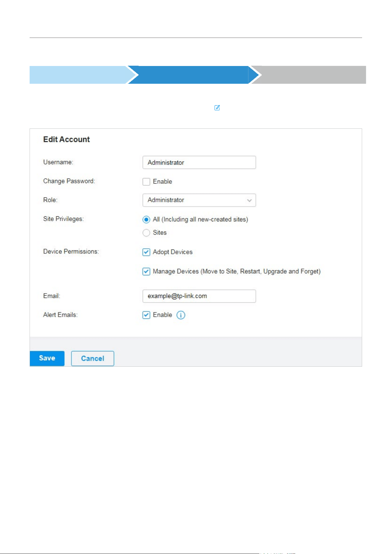Cancel editing the account

pyautogui.click(x=93, y=359)
